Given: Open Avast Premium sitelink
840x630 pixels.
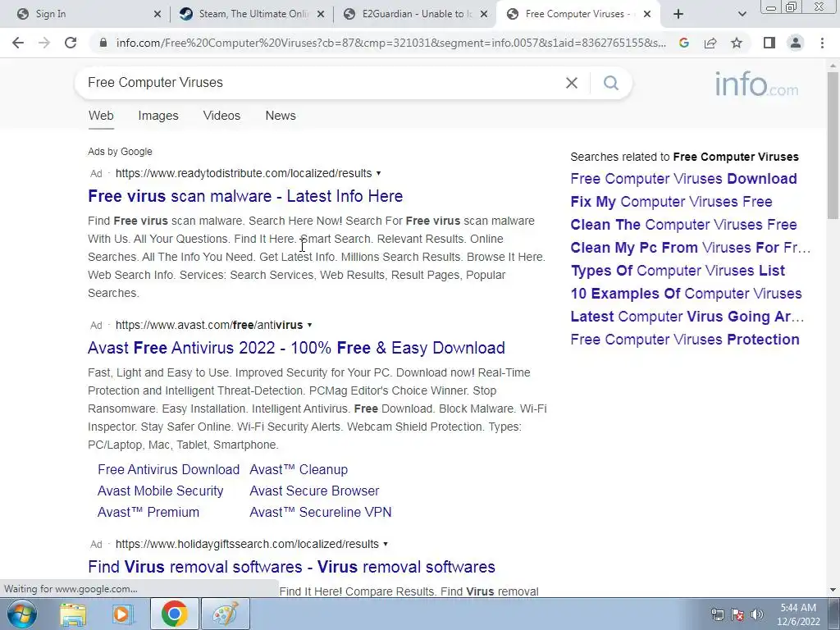Looking at the screenshot, I should 148,513.
